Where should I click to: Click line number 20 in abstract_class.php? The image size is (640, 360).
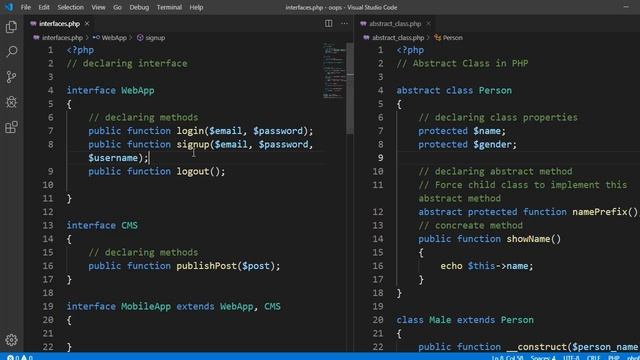[378, 320]
